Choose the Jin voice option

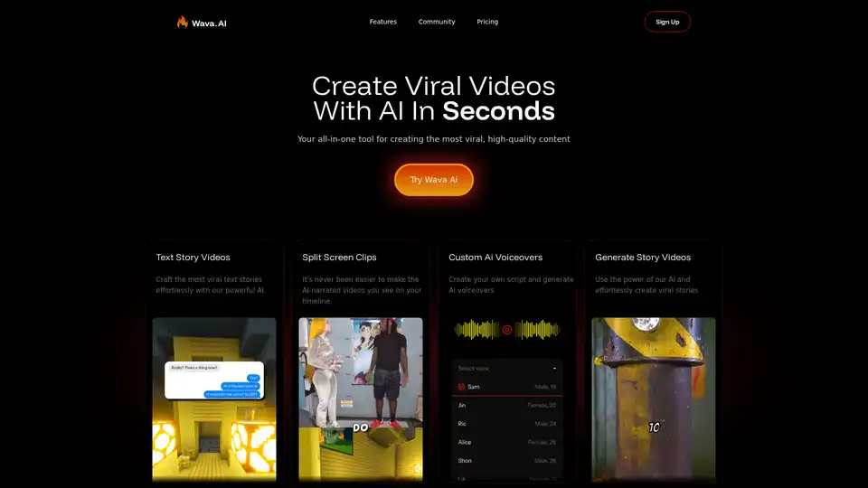tap(506, 406)
